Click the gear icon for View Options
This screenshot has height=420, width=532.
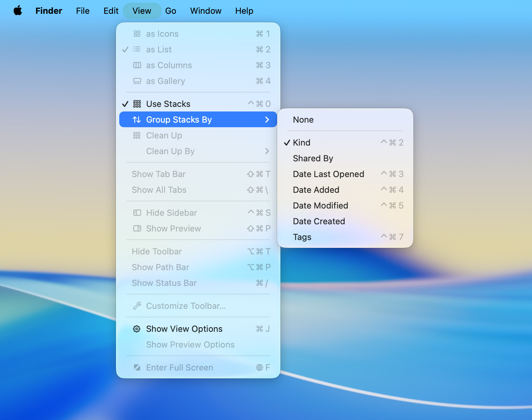137,329
